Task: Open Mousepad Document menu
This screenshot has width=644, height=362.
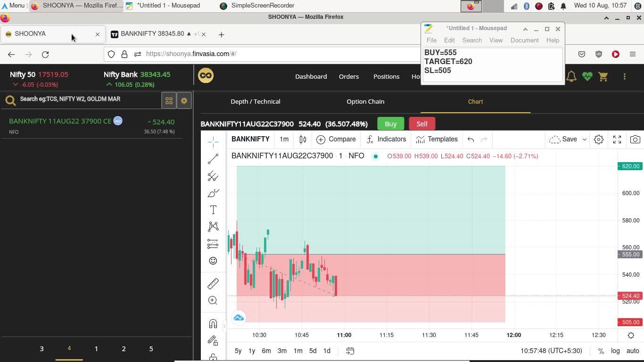Action: 524,40
